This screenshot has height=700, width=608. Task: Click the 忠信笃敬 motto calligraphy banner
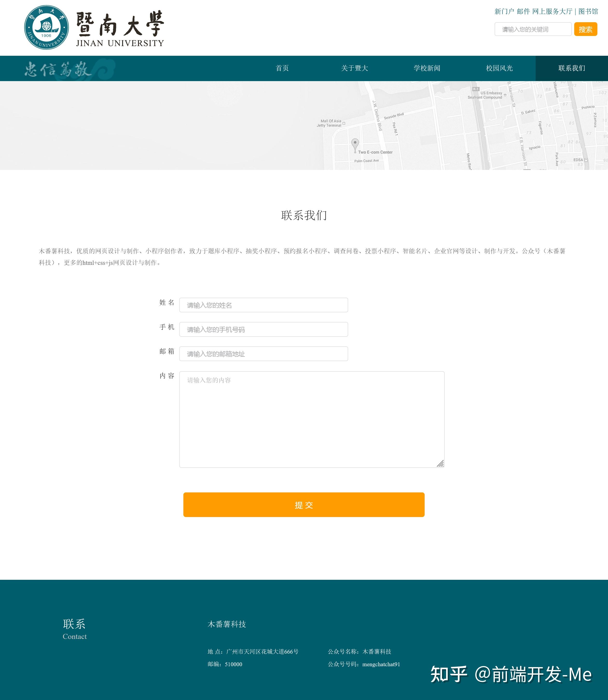click(58, 69)
